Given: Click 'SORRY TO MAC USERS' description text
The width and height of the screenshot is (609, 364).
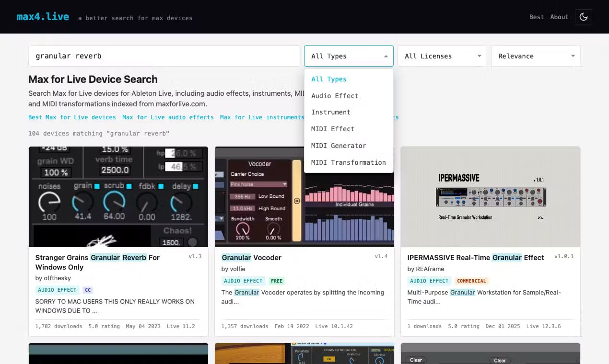Looking at the screenshot, I should [x=115, y=306].
